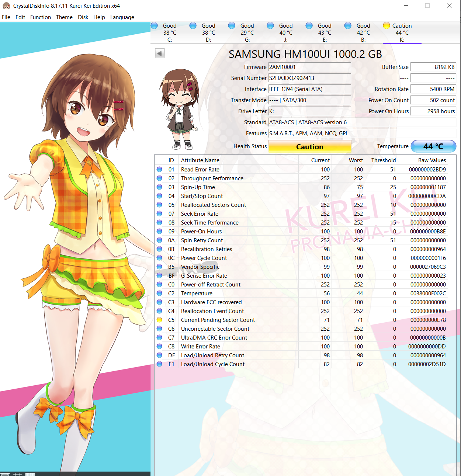Open the Disk menu

(x=83, y=17)
